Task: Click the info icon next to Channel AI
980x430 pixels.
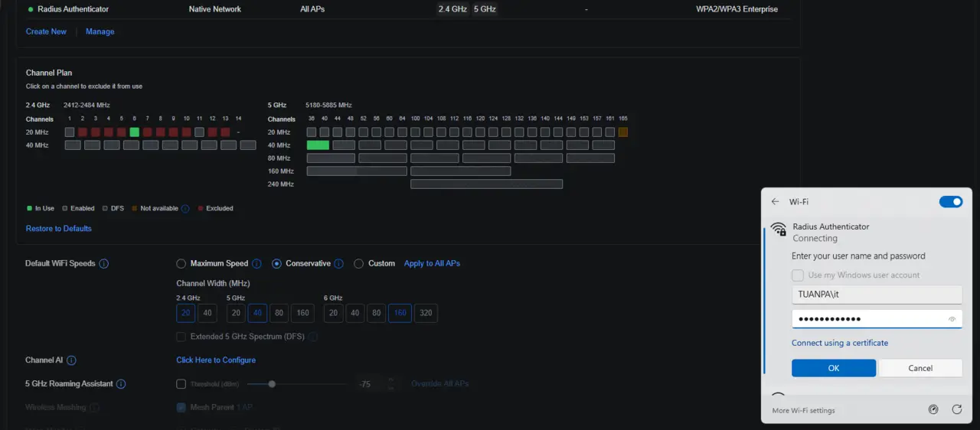Action: (x=71, y=360)
